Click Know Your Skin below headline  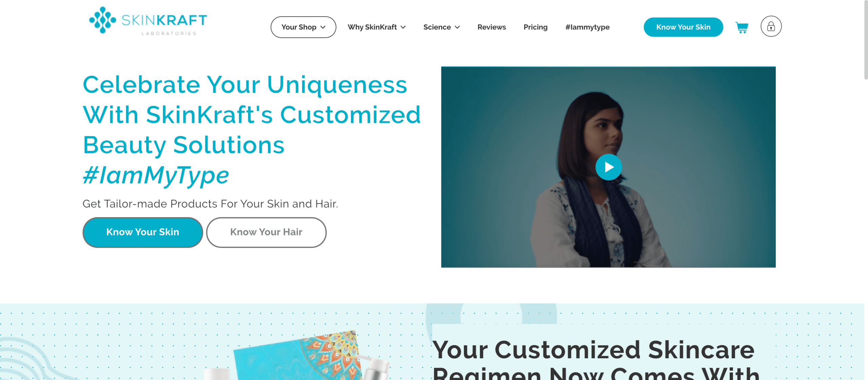[143, 232]
